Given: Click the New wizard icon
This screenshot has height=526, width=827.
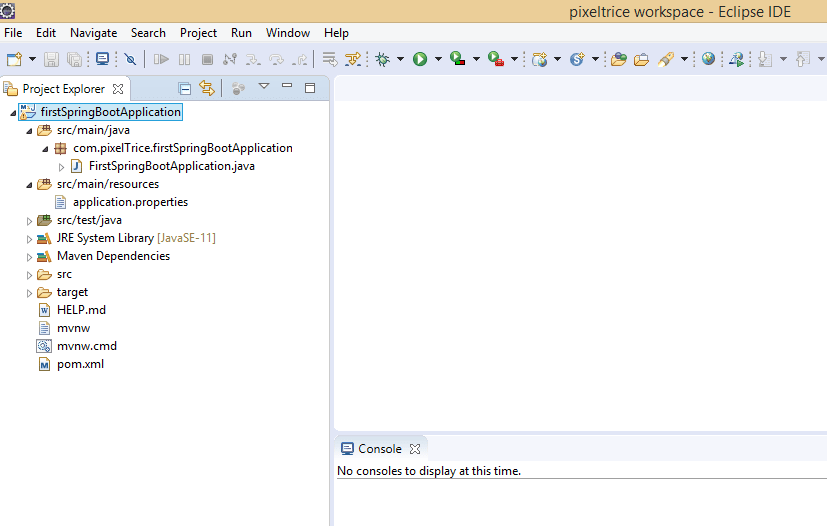Looking at the screenshot, I should pyautogui.click(x=14, y=59).
